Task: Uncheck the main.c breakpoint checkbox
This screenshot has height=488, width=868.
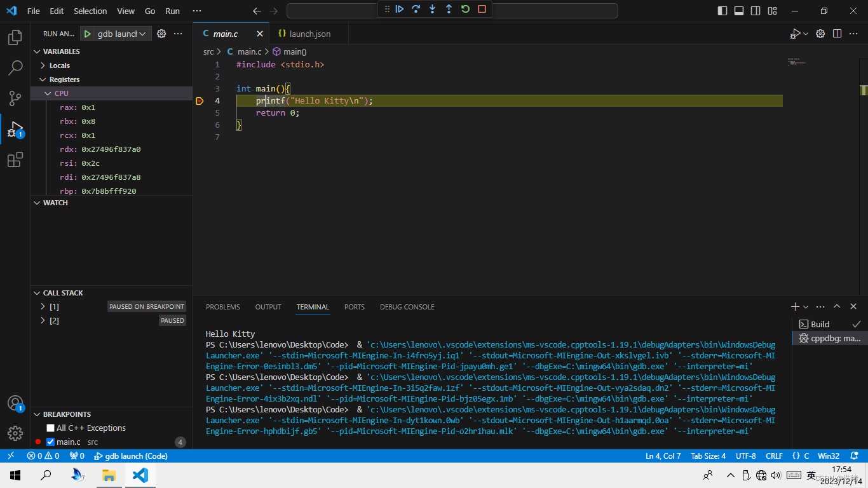Action: tap(51, 442)
